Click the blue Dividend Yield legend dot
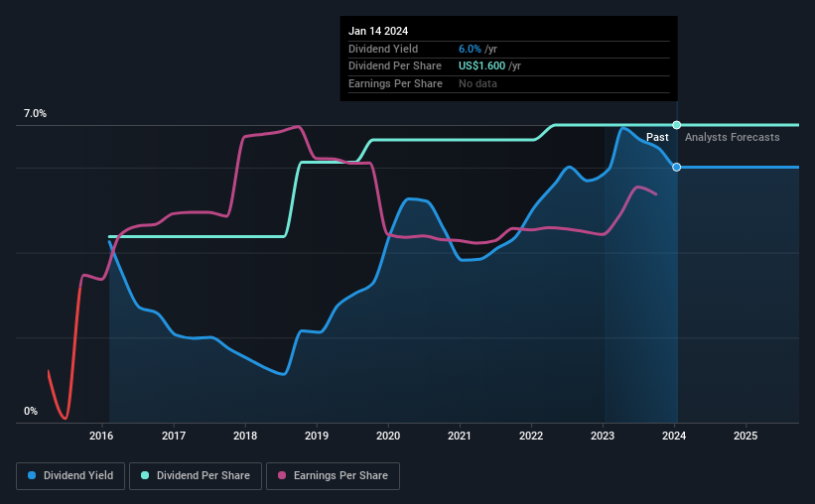Screen dimensions: 815x504 [32, 475]
